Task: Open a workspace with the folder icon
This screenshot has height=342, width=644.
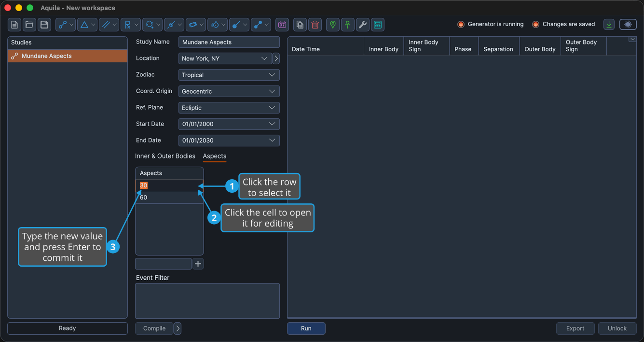Action: 29,25
